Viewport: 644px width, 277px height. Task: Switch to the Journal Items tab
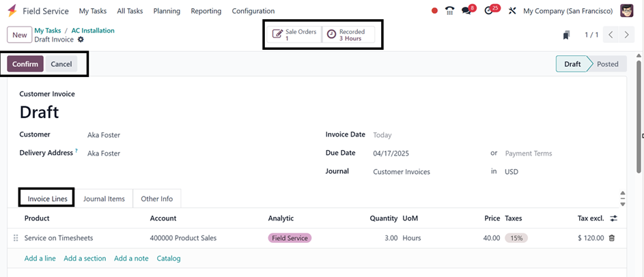104,199
